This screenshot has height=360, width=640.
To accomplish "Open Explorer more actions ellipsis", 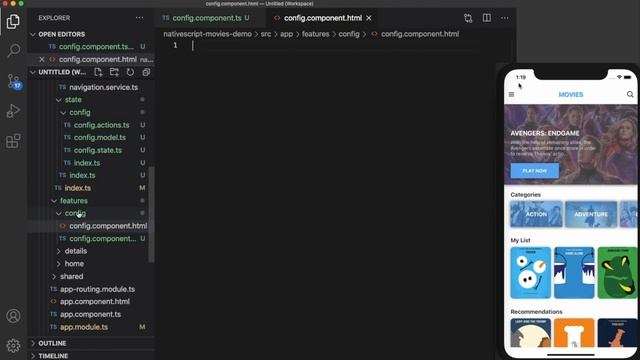I will [x=139, y=18].
